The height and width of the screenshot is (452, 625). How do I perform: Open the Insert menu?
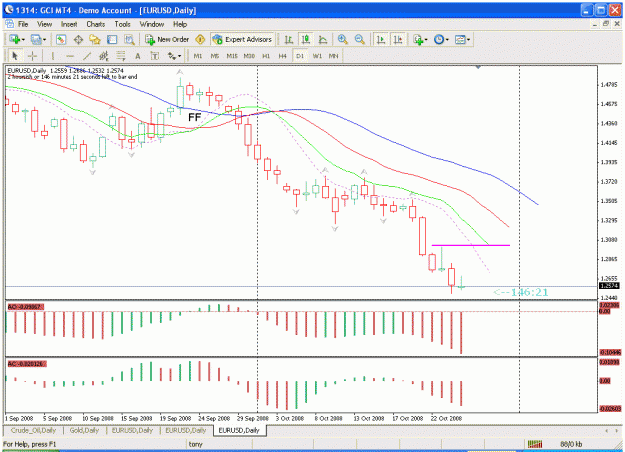pos(69,24)
